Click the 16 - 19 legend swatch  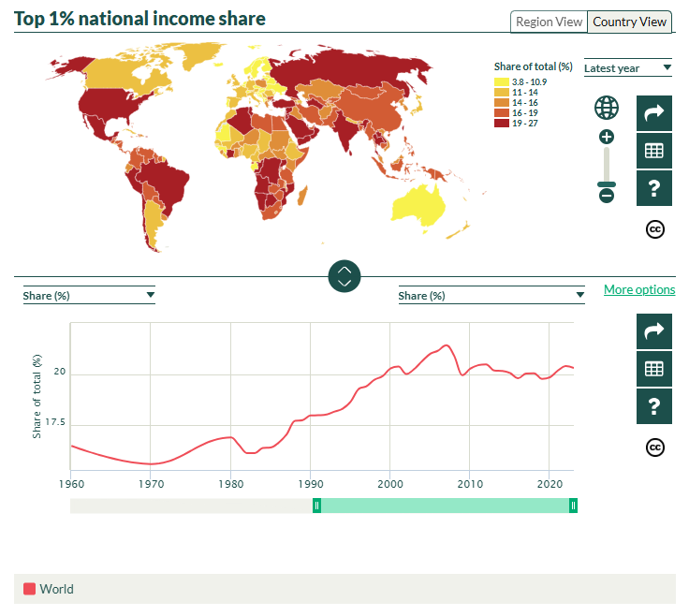click(x=502, y=113)
